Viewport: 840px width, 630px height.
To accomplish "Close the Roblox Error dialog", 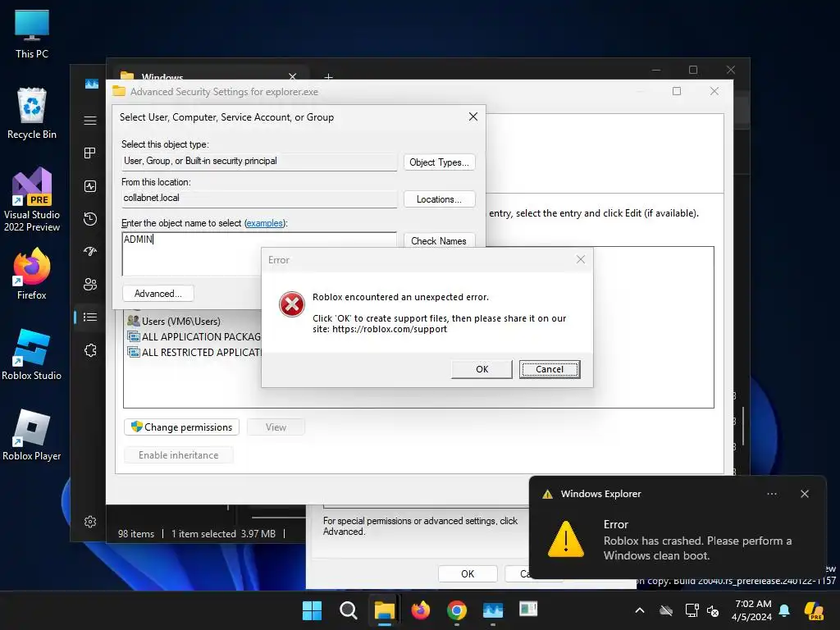I will [x=581, y=259].
